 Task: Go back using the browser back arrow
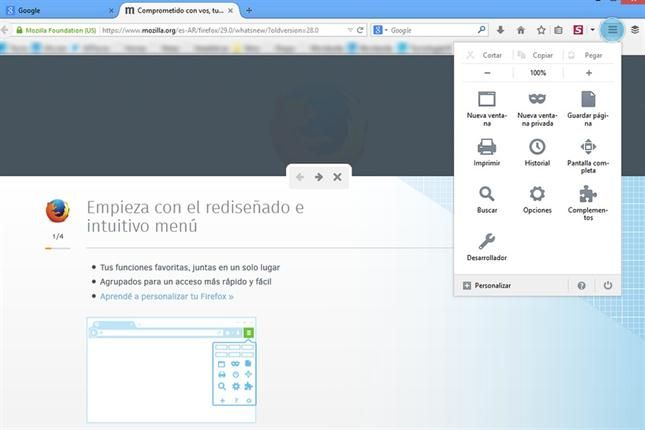(5, 30)
